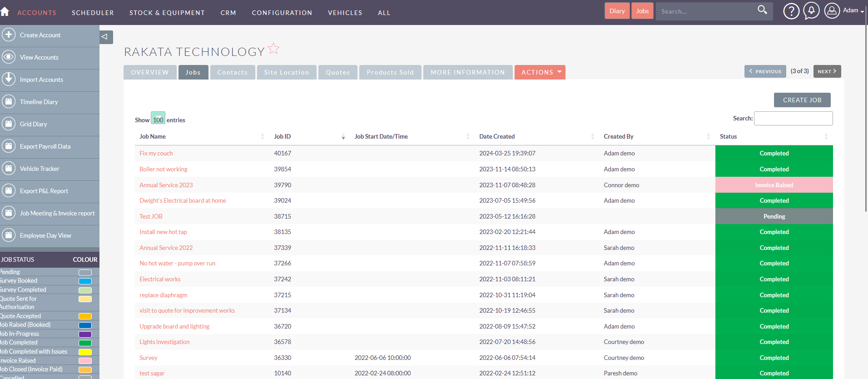The height and width of the screenshot is (379, 868).
Task: Collapse the left sidebar with the arrow toggle
Action: [106, 37]
